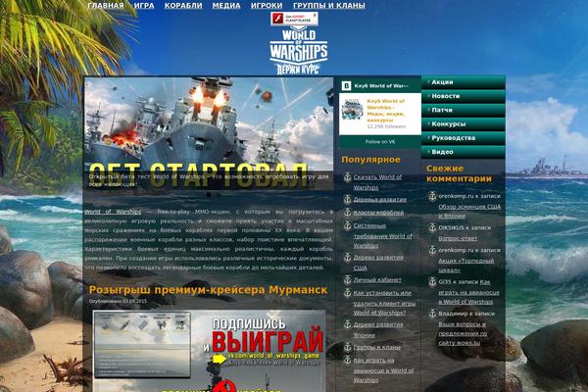Image resolution: width=588 pixels, height=392 pixels.
Task: Open 'Как играть на авианосце' popular link
Action: (x=383, y=369)
